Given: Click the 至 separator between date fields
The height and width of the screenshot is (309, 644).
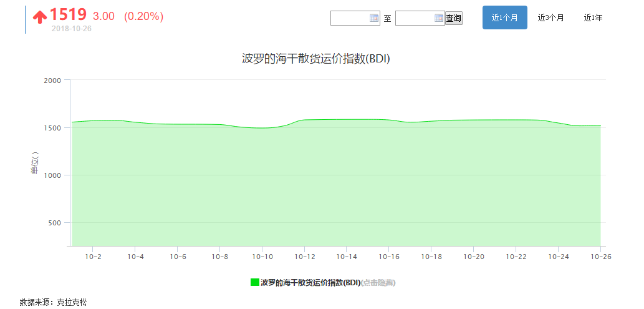Looking at the screenshot, I should click(x=388, y=18).
